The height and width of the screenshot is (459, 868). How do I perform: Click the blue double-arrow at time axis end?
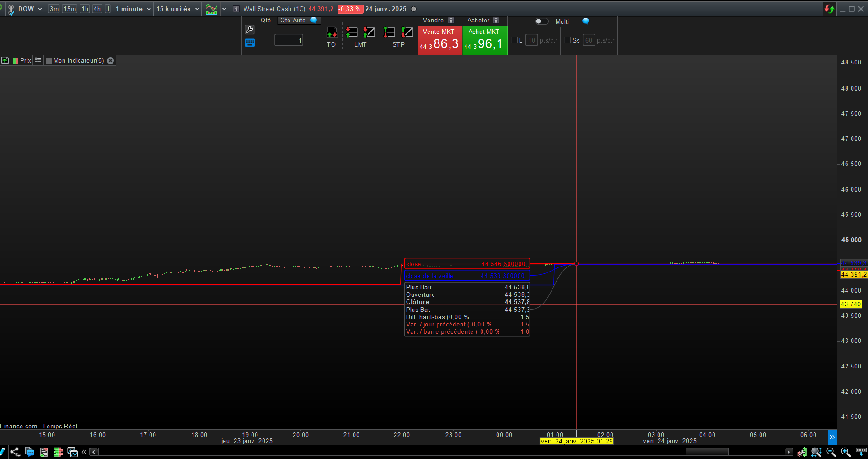pyautogui.click(x=832, y=437)
